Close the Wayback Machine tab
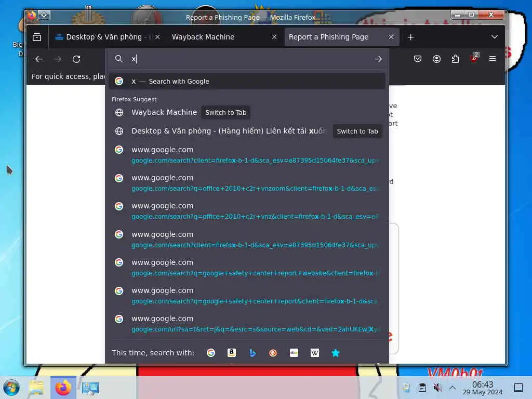The height and width of the screenshot is (399, 532). click(x=274, y=37)
